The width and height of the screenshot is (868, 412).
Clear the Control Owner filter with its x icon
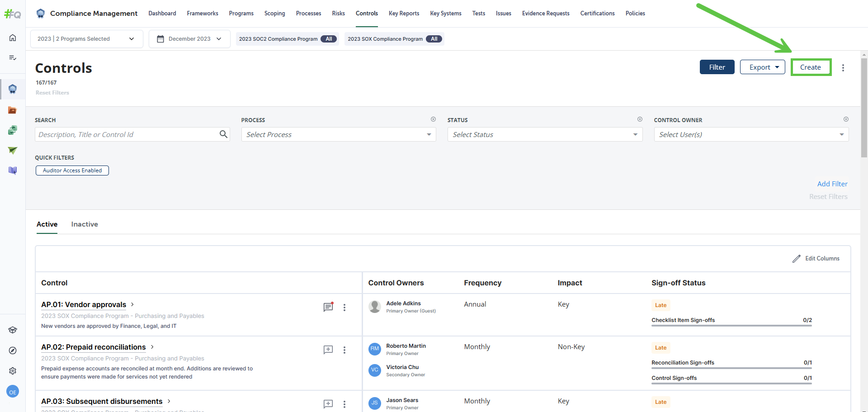point(846,119)
